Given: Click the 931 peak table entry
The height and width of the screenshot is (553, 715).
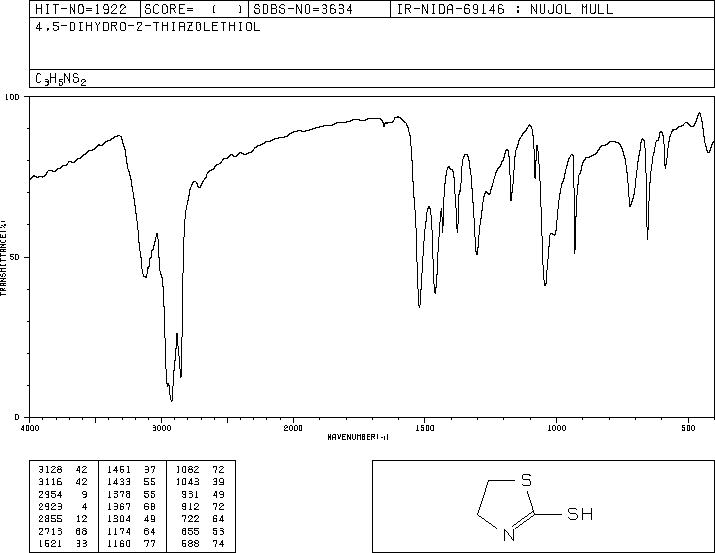Looking at the screenshot, I should [x=202, y=494].
